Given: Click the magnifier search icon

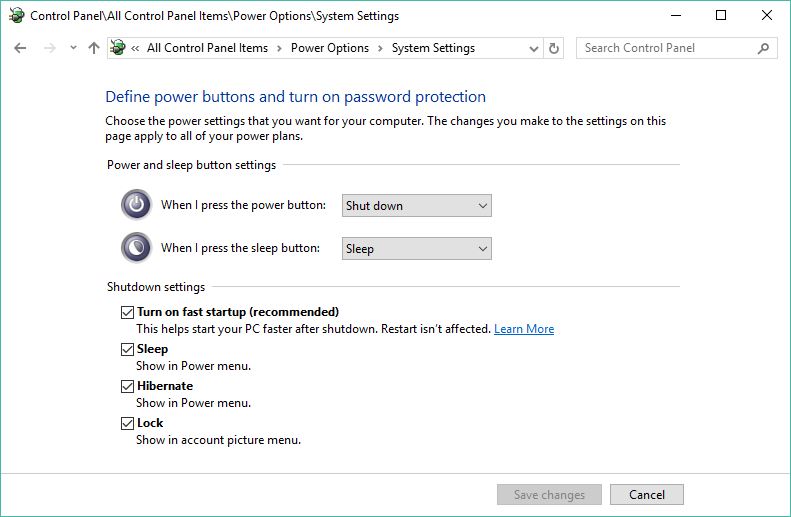Looking at the screenshot, I should click(x=763, y=48).
